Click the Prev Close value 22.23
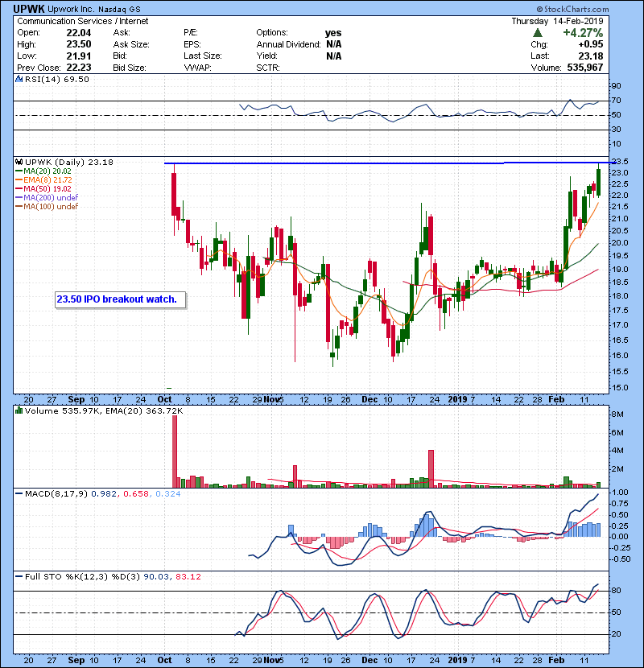The width and height of the screenshot is (644, 668). pyautogui.click(x=79, y=68)
